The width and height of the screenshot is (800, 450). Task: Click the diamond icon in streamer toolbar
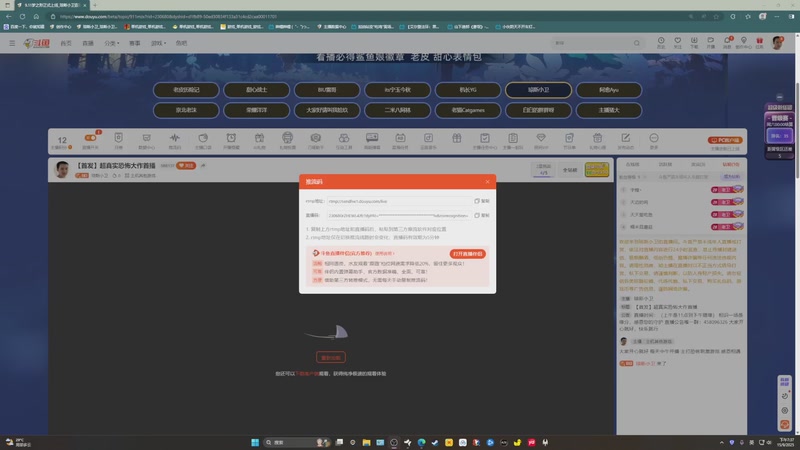coord(541,138)
